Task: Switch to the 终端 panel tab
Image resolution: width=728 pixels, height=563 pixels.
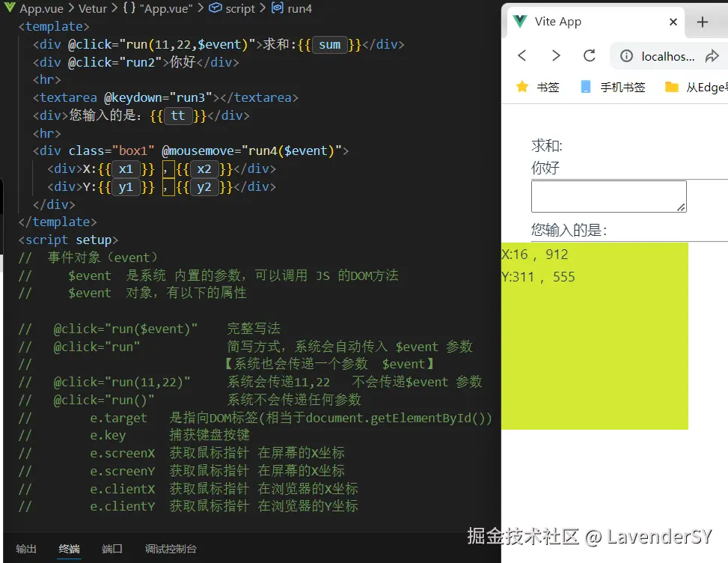Action: coord(70,549)
